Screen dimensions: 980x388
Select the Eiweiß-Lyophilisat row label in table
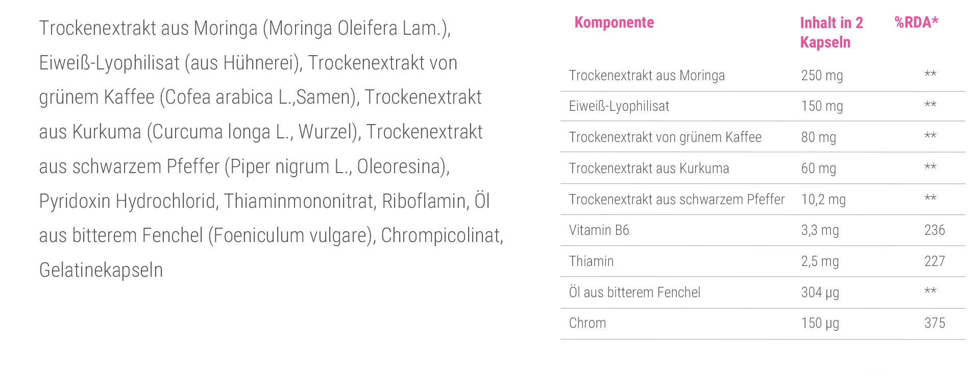tap(619, 106)
